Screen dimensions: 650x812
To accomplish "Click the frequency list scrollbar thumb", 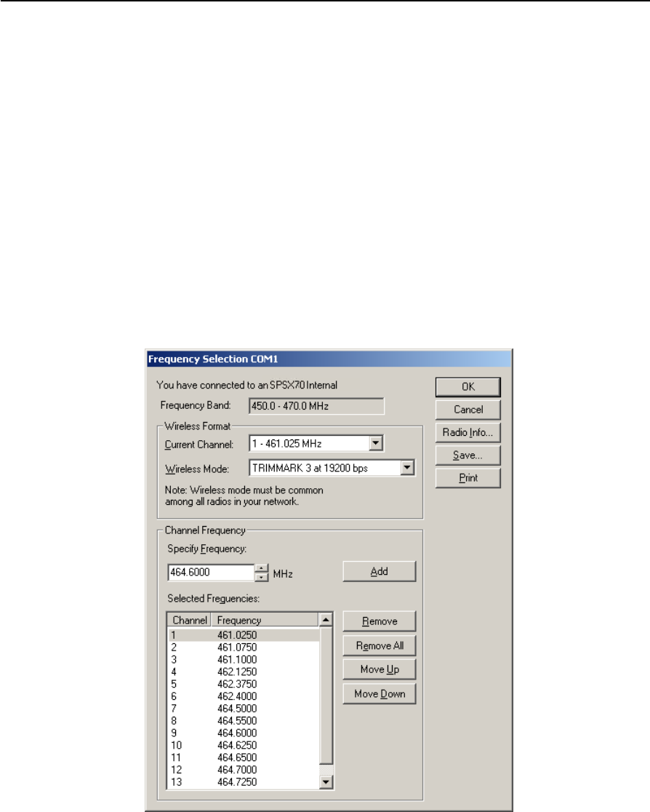I will pos(326,696).
